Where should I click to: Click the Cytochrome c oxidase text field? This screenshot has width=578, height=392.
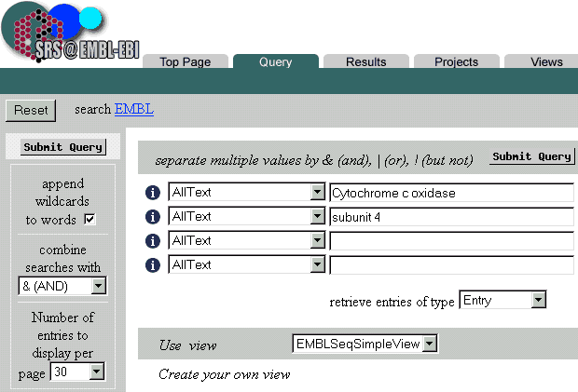(452, 193)
